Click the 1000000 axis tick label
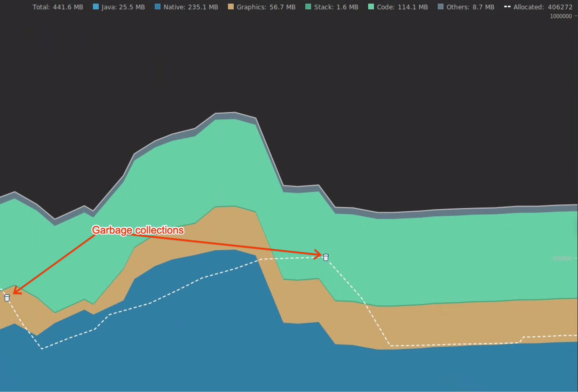 pos(561,16)
